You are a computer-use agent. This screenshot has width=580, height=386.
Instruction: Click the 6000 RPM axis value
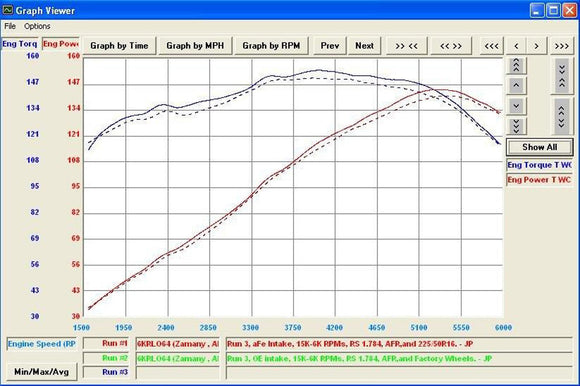[503, 328]
